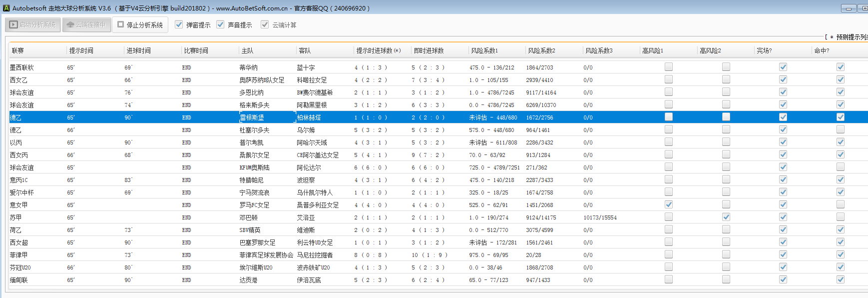Click the 提示时间 column header
Screen dimensions: 868x298
click(81, 50)
